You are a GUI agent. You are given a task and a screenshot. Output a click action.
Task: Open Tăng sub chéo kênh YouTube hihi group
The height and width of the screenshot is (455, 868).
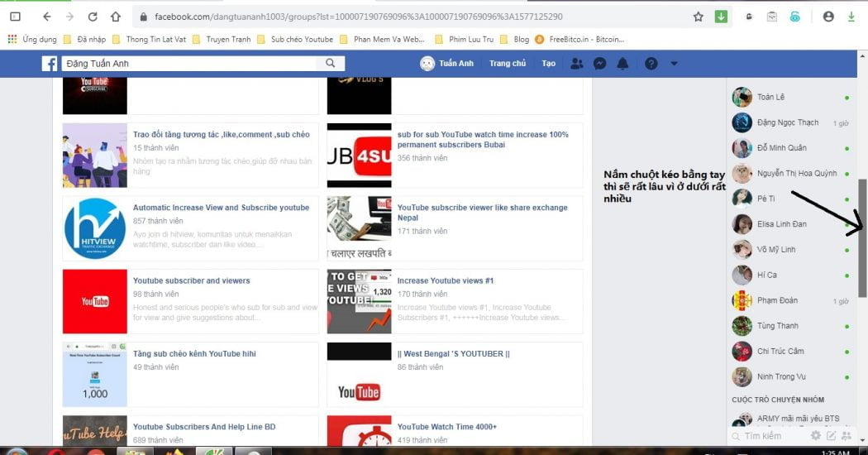click(194, 353)
